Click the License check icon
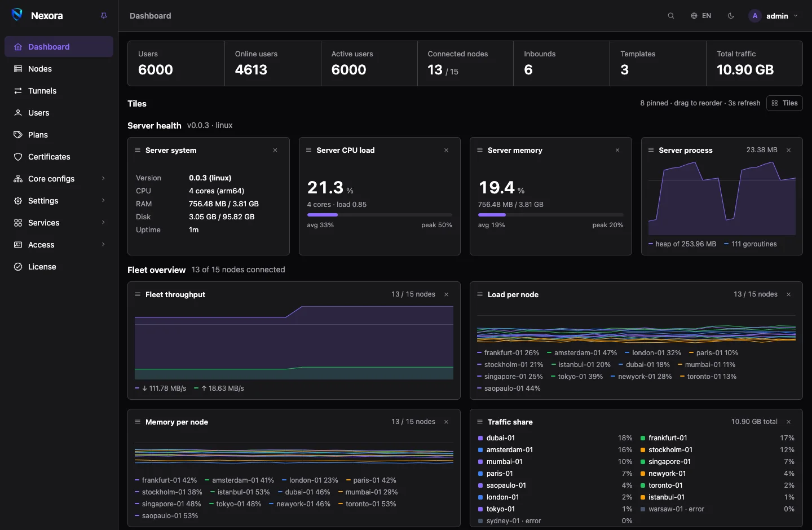The image size is (812, 530). tap(18, 267)
